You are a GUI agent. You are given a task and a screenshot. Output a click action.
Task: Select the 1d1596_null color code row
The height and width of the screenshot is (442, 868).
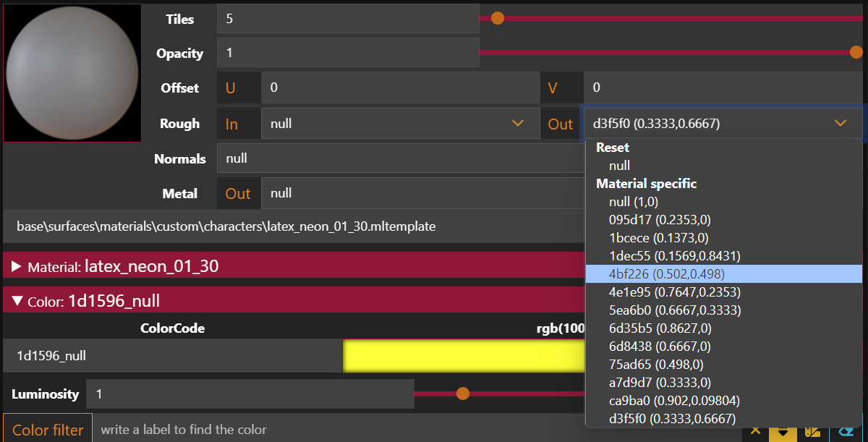172,356
